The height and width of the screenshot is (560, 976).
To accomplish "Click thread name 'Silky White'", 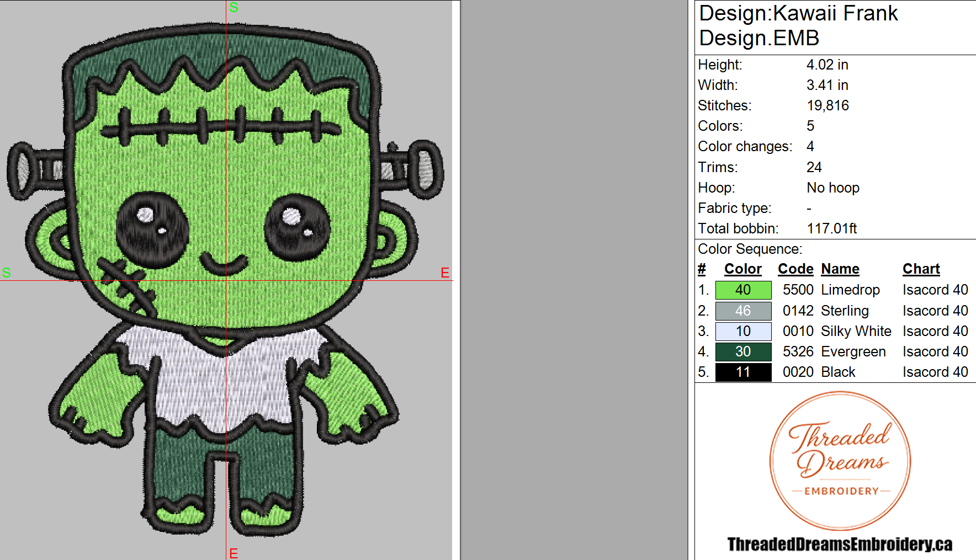I will 856,332.
